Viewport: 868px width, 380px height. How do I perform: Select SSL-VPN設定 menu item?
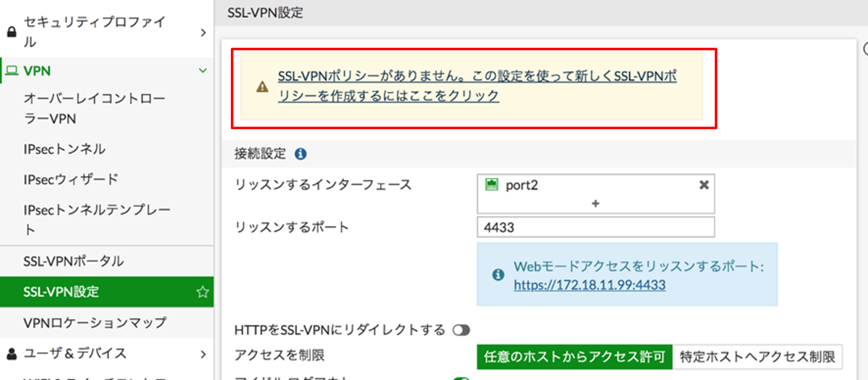pyautogui.click(x=107, y=292)
